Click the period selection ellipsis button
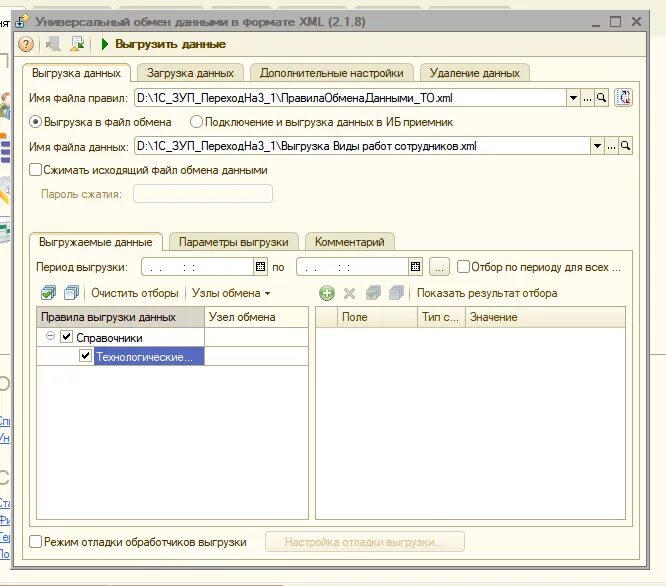Viewport: 666px width, 586px height. (x=439, y=267)
